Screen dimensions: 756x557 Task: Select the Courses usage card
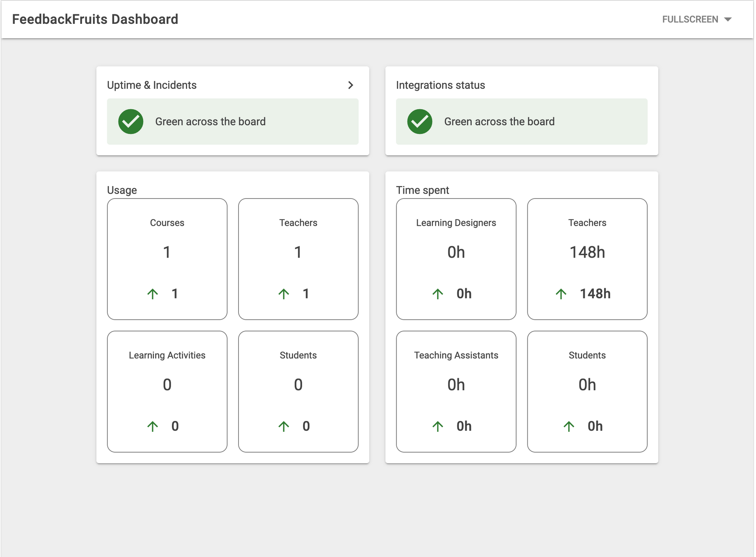pyautogui.click(x=167, y=259)
